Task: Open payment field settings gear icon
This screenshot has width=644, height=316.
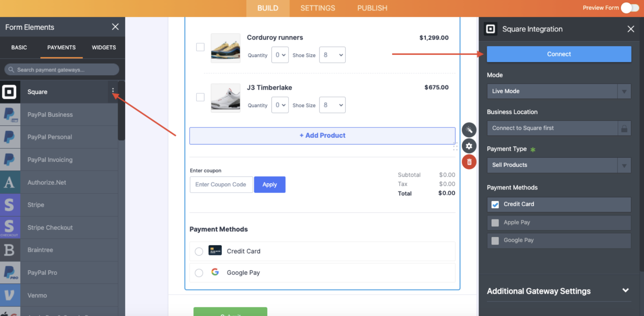Action: [469, 146]
